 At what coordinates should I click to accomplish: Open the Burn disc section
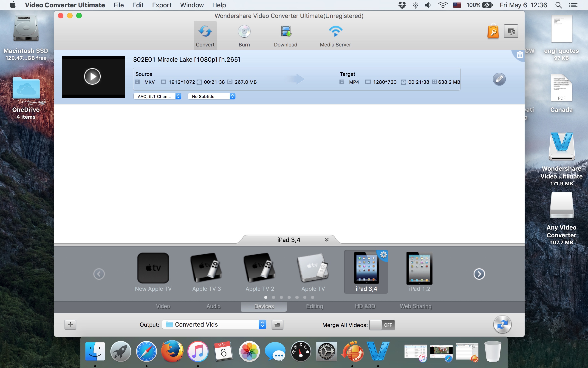[244, 35]
